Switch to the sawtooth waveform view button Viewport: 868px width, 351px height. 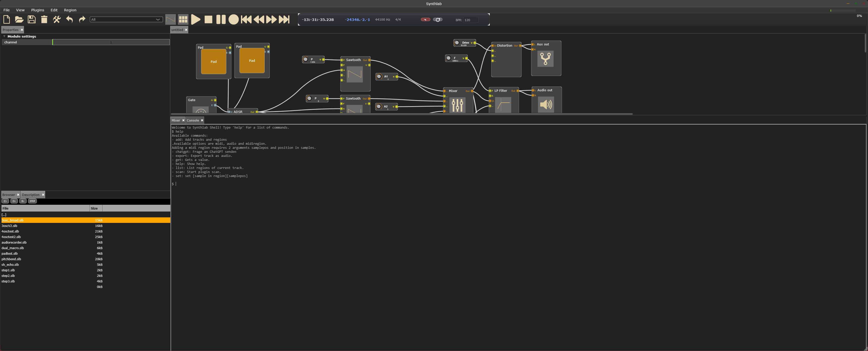pos(171,19)
